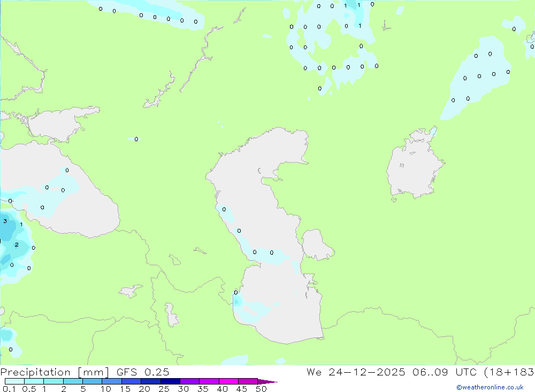Click the 10–15 mm legend color box
This screenshot has width=535, height=392.
tap(112, 381)
